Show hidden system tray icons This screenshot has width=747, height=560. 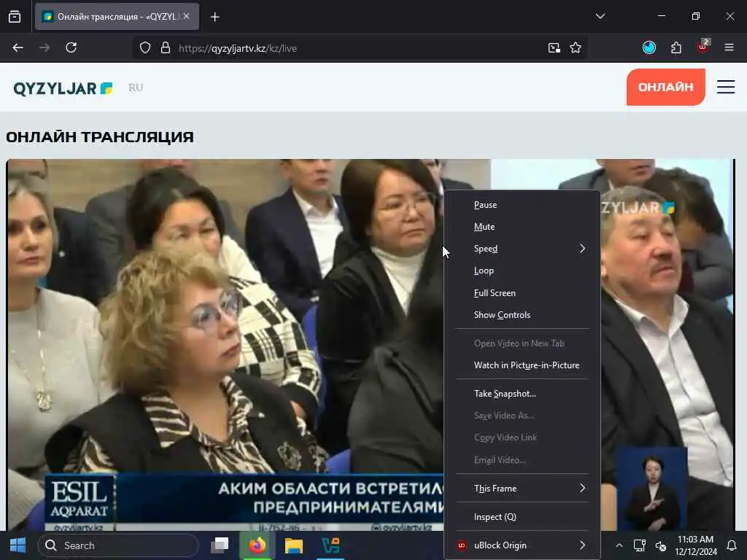pyautogui.click(x=619, y=545)
